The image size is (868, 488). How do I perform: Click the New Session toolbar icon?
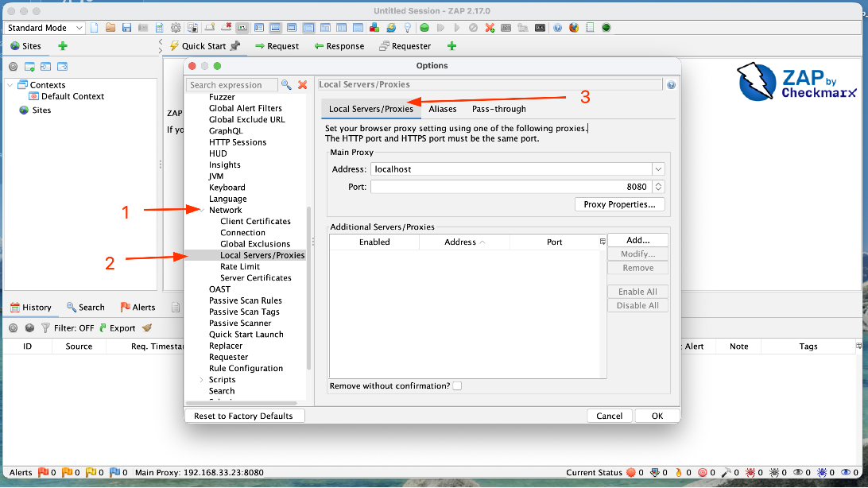point(94,28)
